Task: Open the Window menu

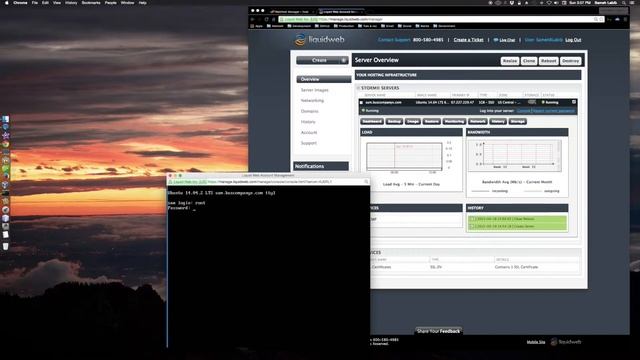Action: point(127,3)
